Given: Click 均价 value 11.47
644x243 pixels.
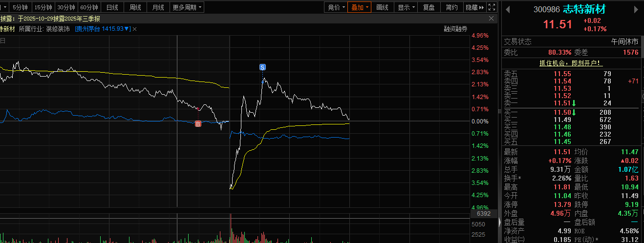Looking at the screenshot, I should pos(630,152).
